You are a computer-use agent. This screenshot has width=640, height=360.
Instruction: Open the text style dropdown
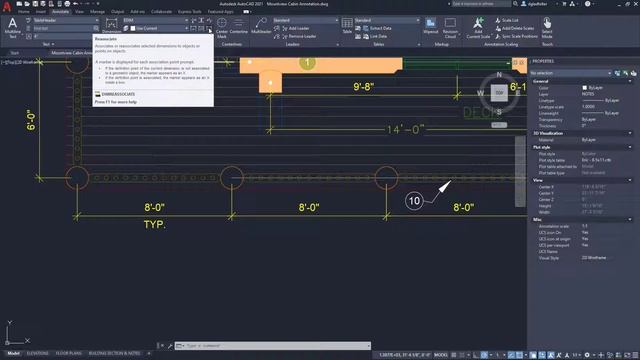[65, 20]
